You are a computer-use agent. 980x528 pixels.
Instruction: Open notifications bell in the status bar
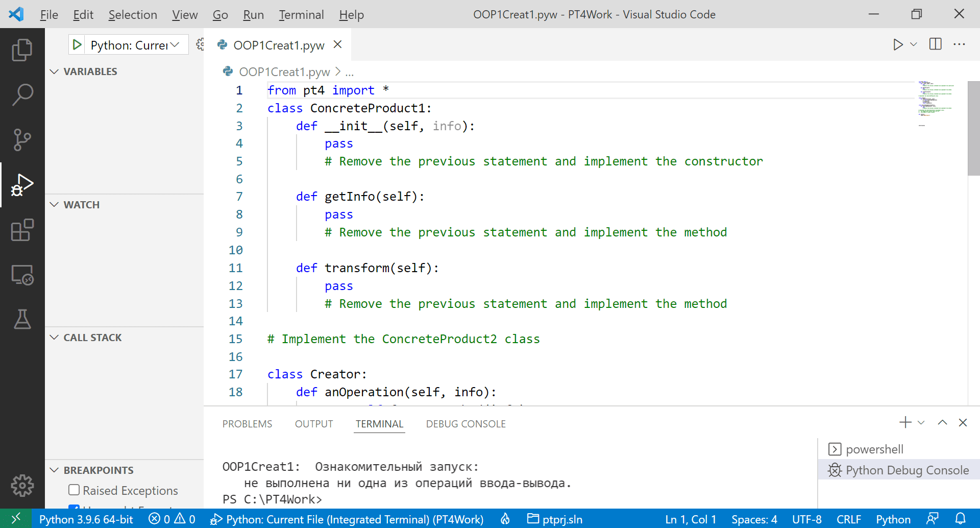tap(960, 519)
